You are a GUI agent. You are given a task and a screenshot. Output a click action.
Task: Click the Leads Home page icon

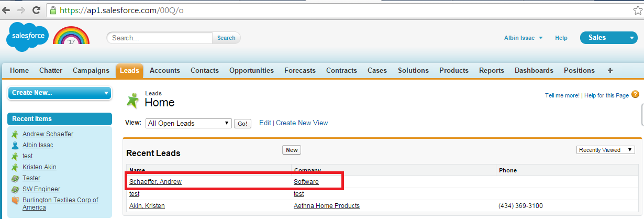[134, 100]
